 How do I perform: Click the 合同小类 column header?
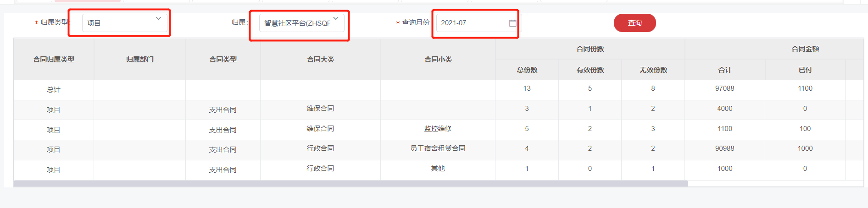[x=438, y=60]
